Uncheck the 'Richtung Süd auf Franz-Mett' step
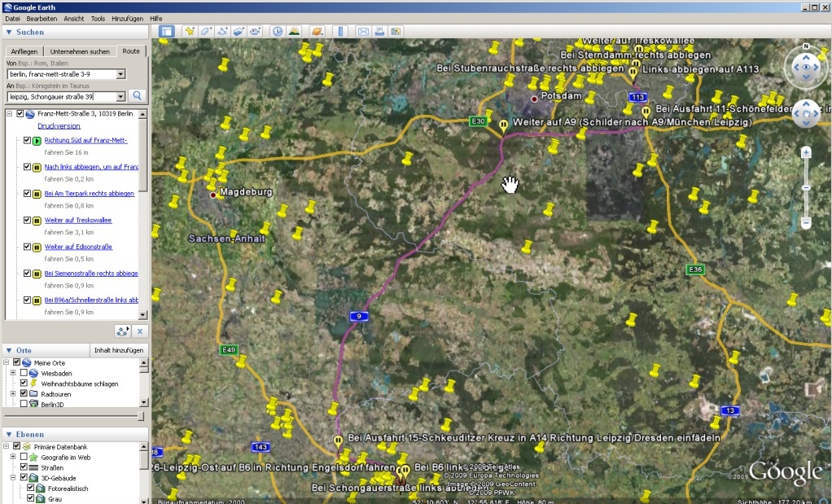 click(x=27, y=140)
